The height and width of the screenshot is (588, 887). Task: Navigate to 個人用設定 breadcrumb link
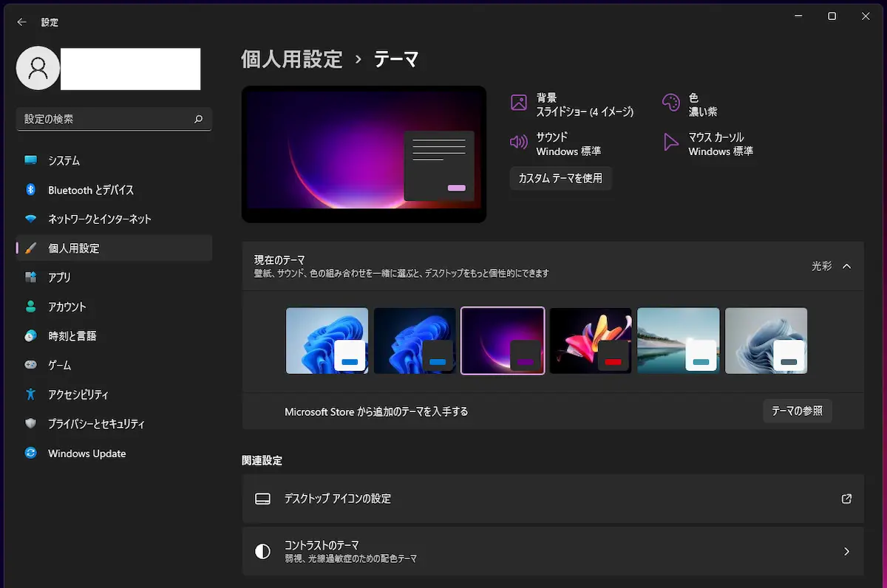pos(292,59)
